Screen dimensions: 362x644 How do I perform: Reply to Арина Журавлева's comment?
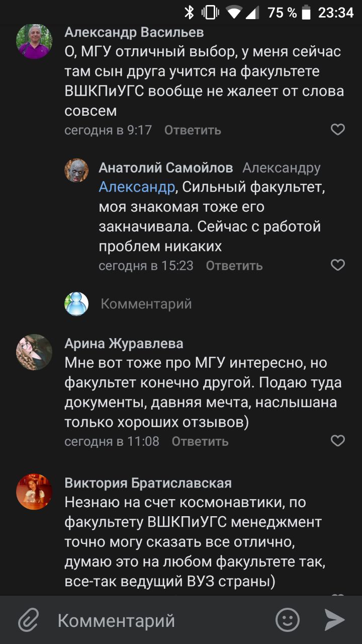(200, 442)
